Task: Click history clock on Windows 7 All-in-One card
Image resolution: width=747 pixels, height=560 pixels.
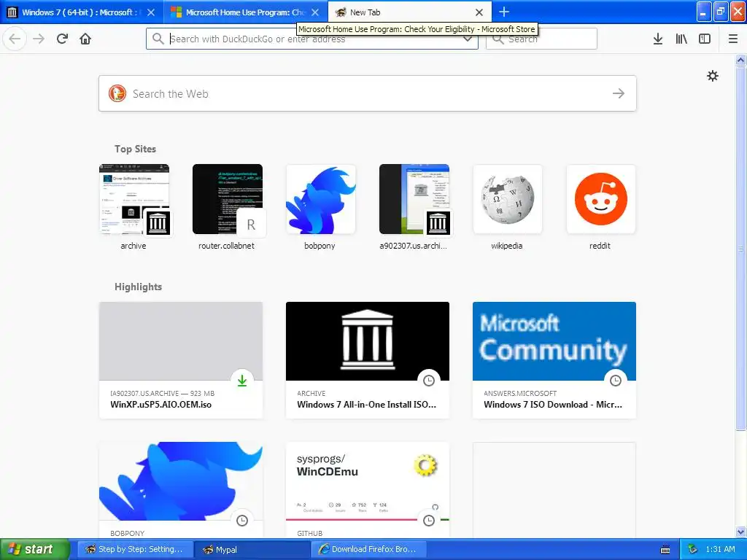Action: click(429, 381)
